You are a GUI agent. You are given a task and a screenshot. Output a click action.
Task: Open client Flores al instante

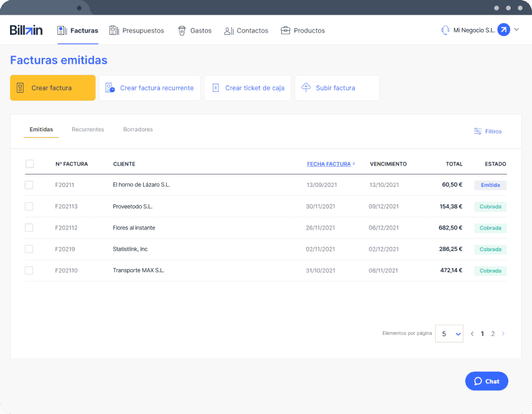pos(134,228)
